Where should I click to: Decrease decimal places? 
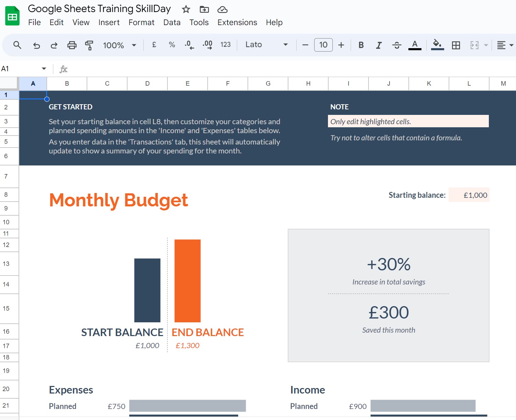tap(188, 45)
